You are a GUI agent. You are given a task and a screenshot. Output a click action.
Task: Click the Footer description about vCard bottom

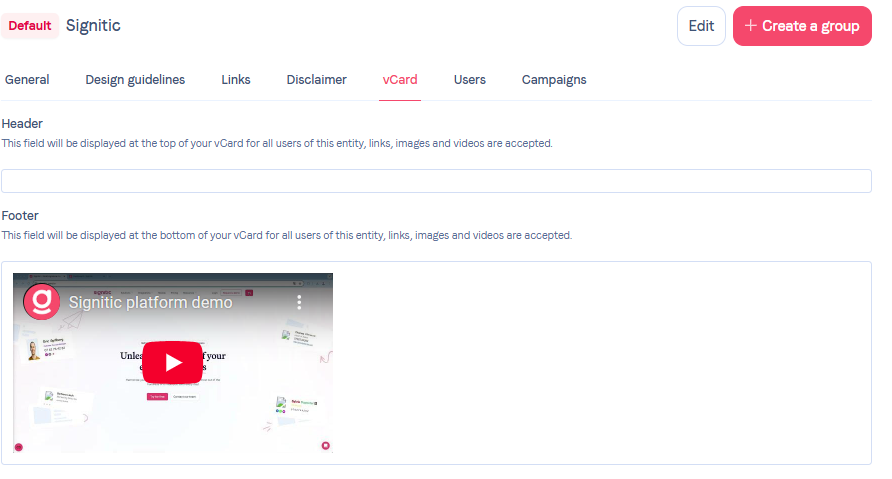coord(287,235)
